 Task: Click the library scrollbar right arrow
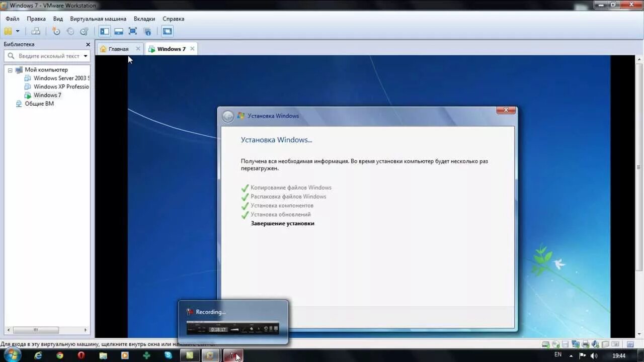(x=86, y=330)
